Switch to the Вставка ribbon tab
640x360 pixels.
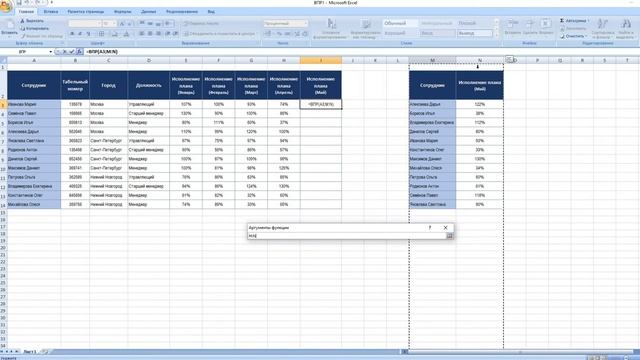point(51,12)
